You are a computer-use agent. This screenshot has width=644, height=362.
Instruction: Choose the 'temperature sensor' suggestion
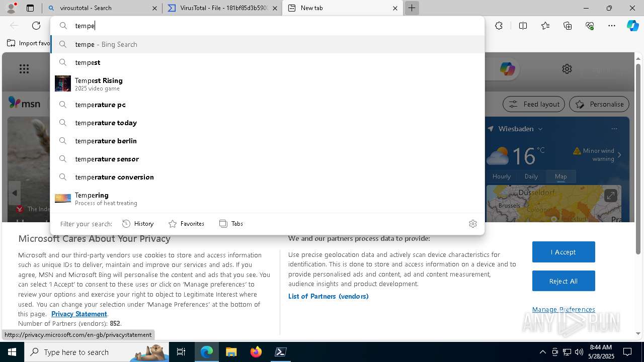267,159
